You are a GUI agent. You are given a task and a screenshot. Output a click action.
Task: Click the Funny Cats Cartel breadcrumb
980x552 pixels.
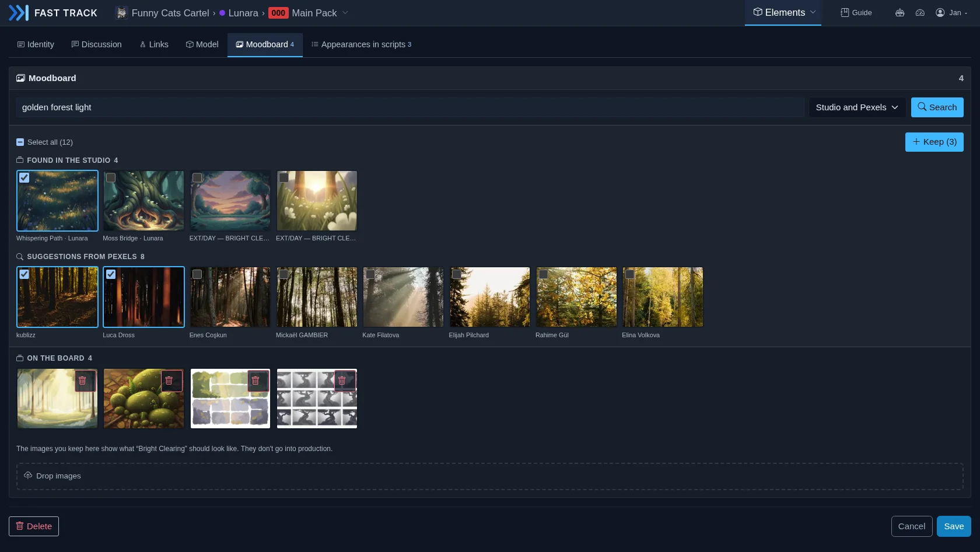coord(170,13)
